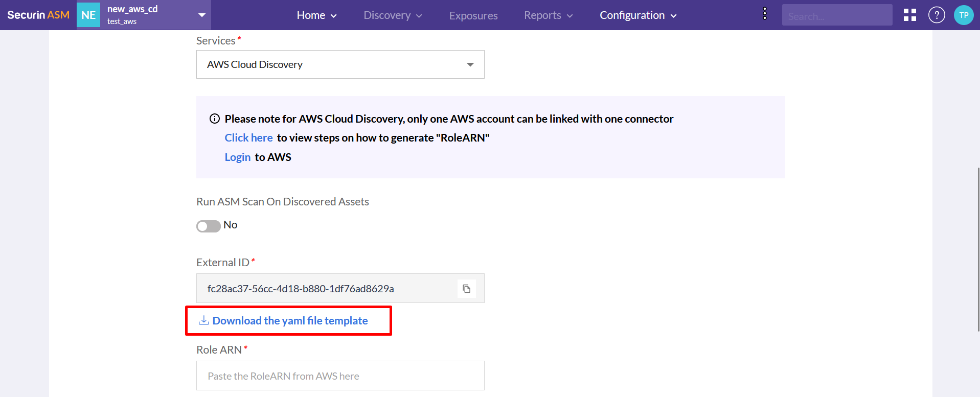The image size is (980, 397).
Task: Click the Role ARN input field
Action: 340,376
